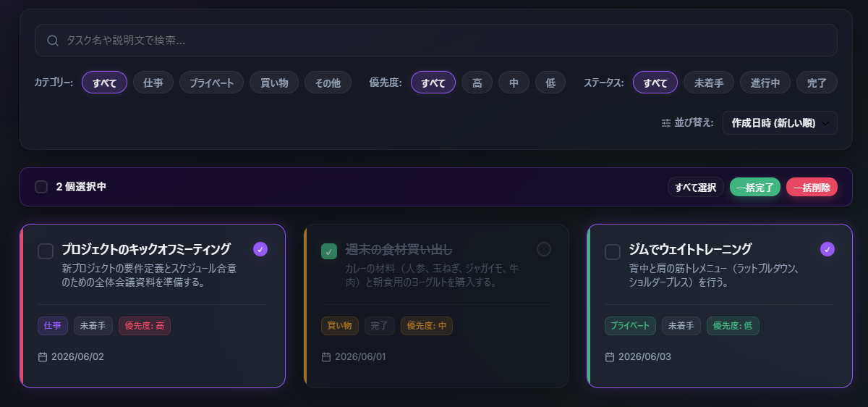The width and height of the screenshot is (868, 407).
Task: Click the red 一括削除 button
Action: click(x=812, y=187)
